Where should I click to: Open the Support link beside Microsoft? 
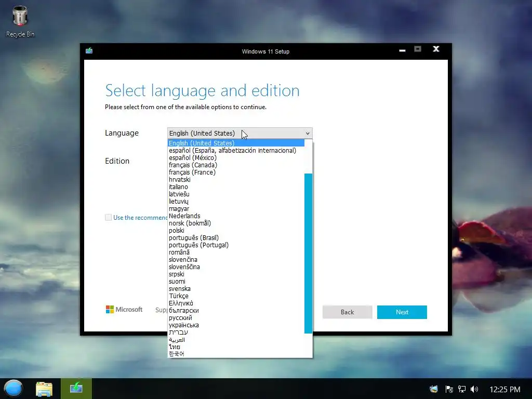point(161,310)
